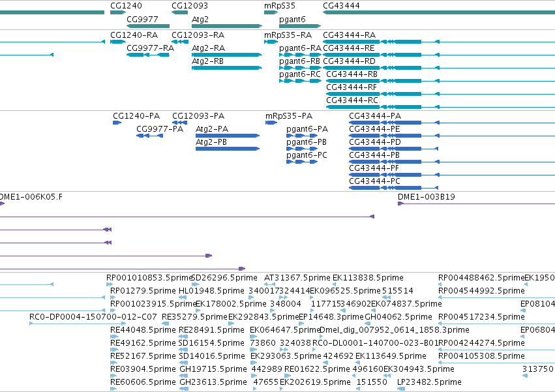Click the pgant6-PA protein label

(307, 129)
